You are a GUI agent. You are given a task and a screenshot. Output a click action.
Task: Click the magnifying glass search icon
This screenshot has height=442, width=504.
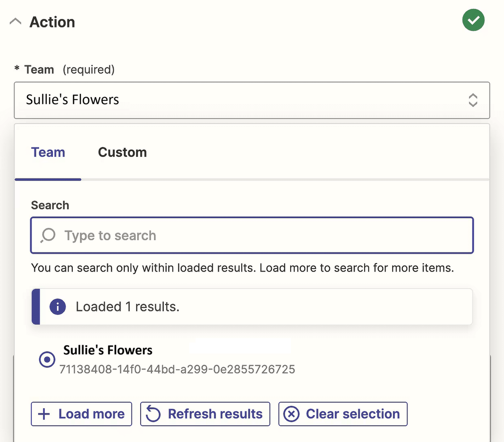coord(48,235)
